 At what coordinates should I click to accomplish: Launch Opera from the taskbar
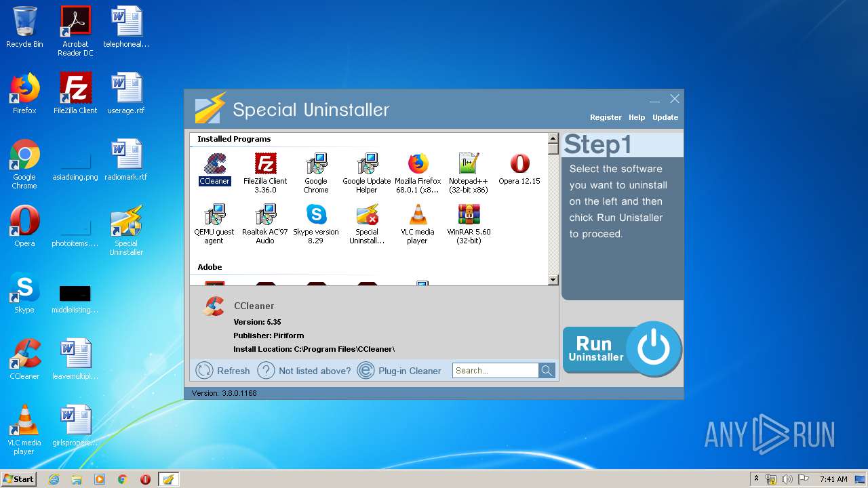(x=145, y=479)
